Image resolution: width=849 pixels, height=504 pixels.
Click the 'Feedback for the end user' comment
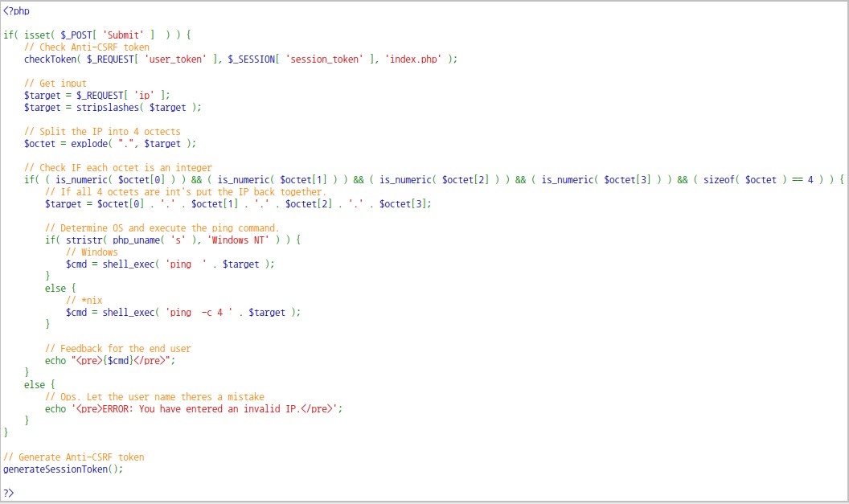pyautogui.click(x=118, y=349)
